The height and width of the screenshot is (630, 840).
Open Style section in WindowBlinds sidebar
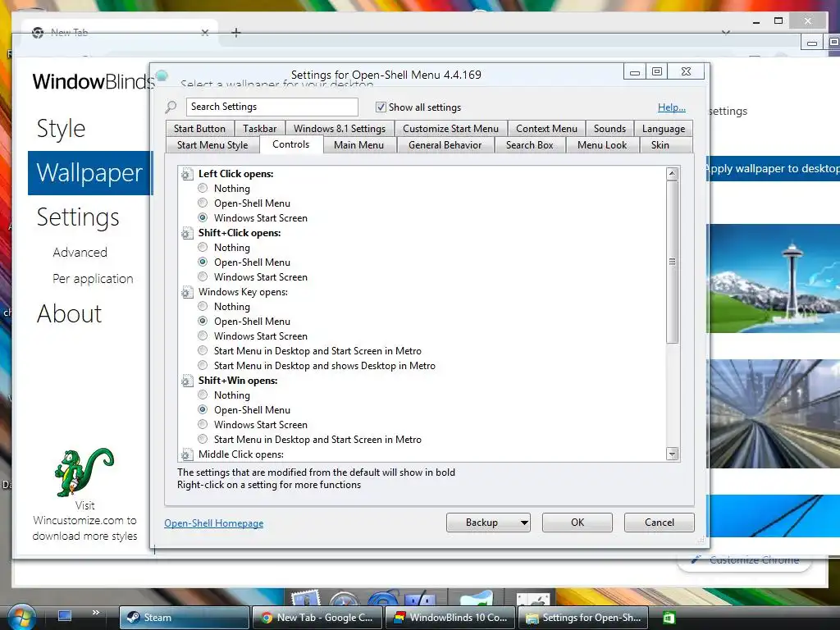point(61,129)
